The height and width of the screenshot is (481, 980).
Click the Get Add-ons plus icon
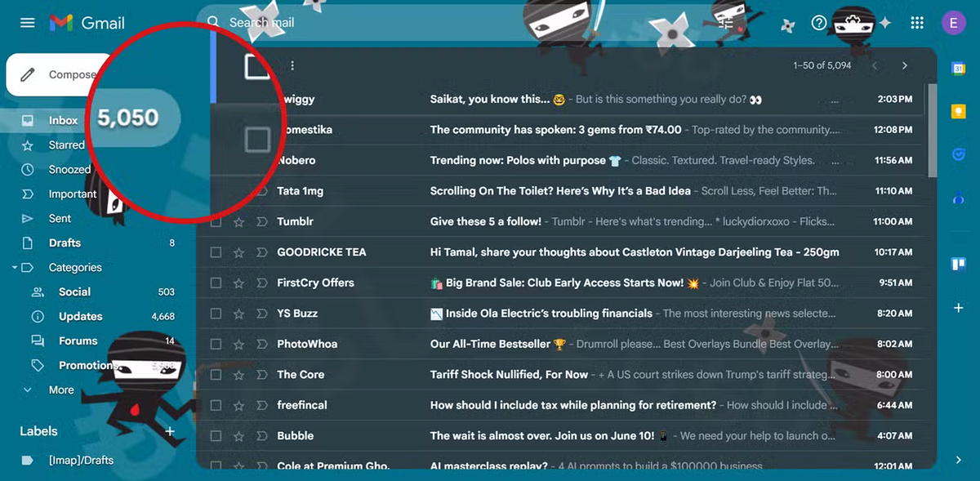click(959, 308)
